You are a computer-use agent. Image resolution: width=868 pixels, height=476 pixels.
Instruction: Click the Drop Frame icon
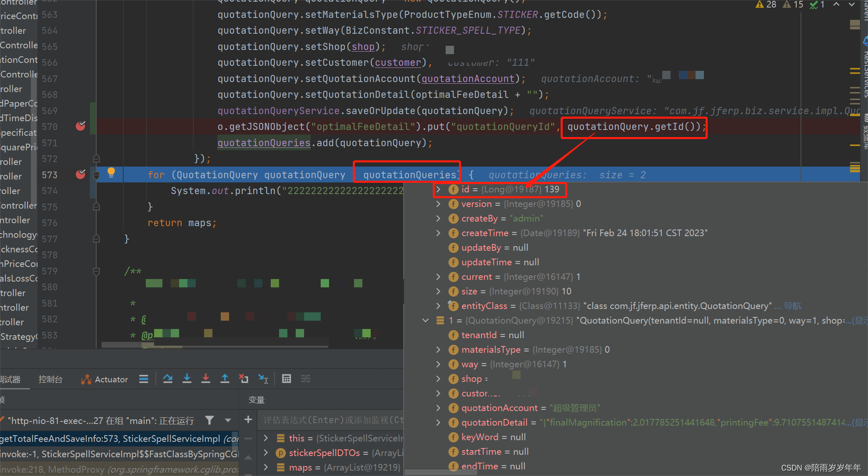pos(244,379)
